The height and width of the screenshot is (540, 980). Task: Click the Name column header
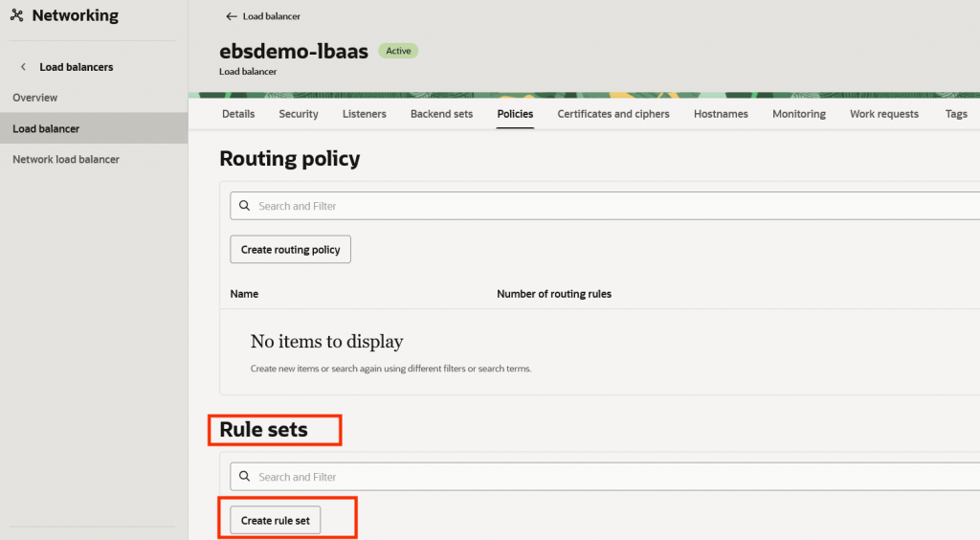244,294
